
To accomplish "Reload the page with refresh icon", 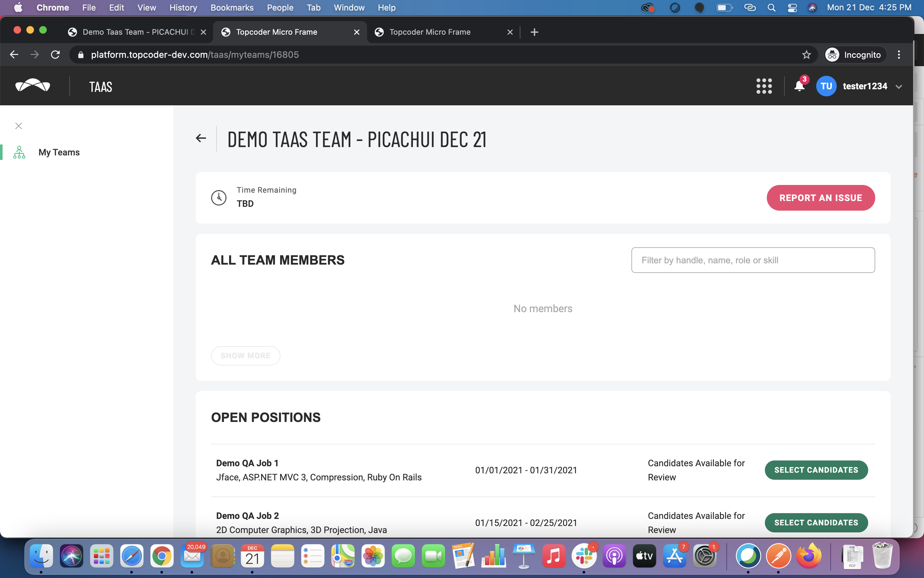I will click(x=56, y=55).
